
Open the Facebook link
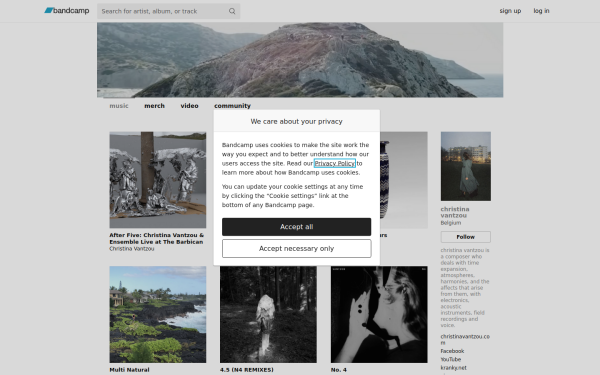[x=452, y=351]
